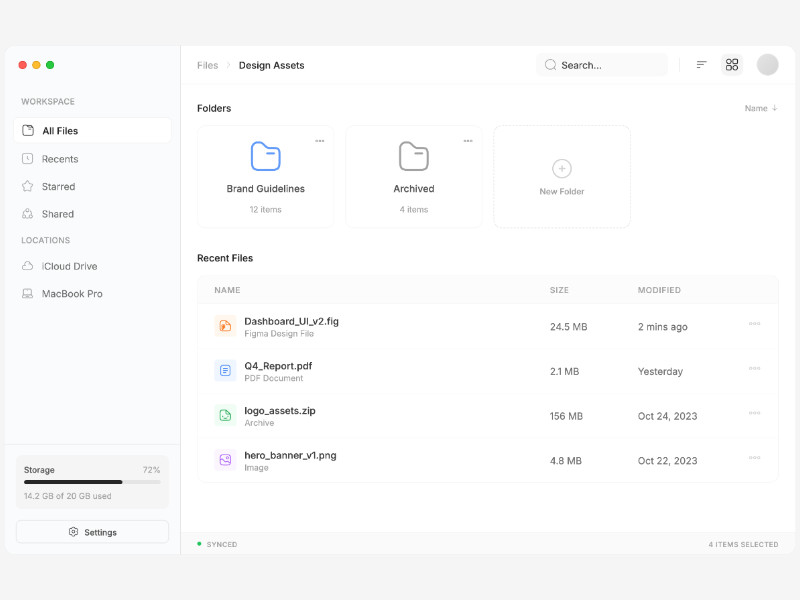Open options for Brand Guidelines folder
The image size is (800, 600).
click(x=320, y=141)
